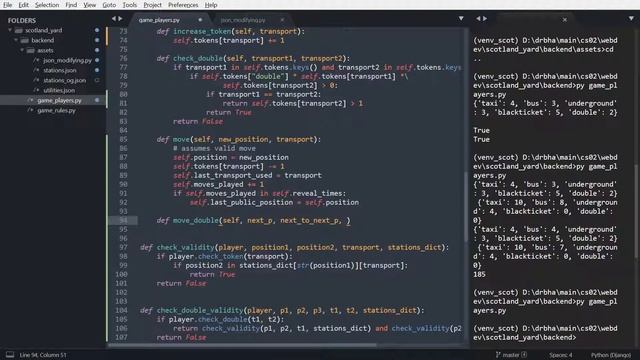
Task: Click the panel switcher icon in status bar
Action: [x=10, y=355]
